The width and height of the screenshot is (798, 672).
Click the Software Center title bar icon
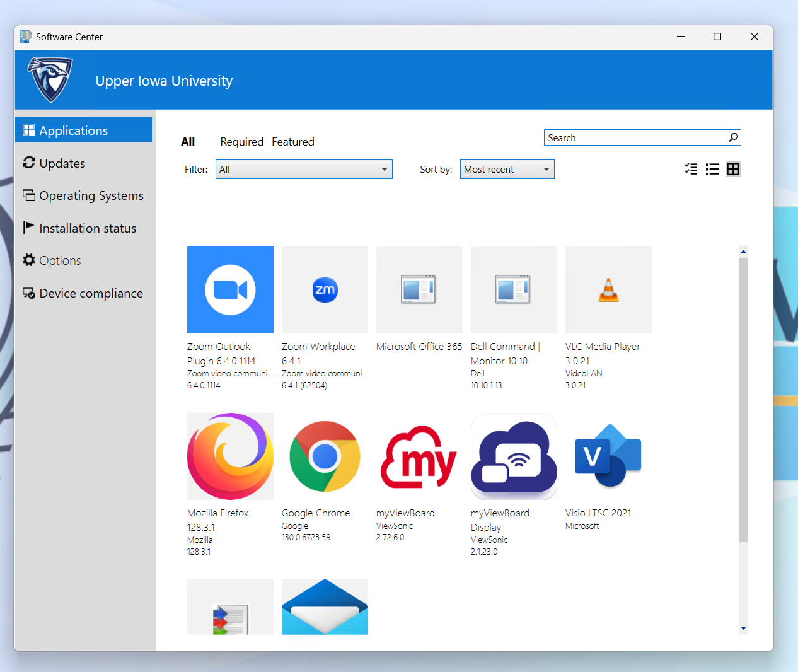pos(25,37)
